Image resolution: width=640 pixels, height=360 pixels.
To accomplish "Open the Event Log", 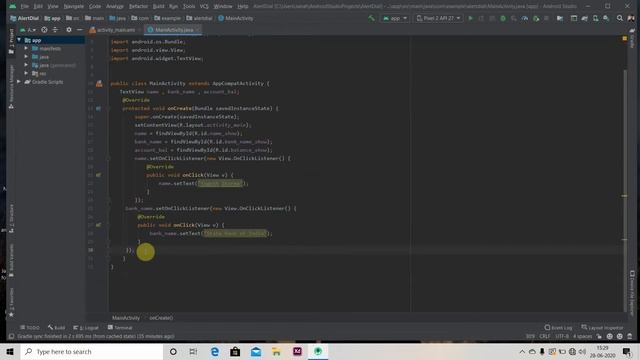I will coord(558,328).
